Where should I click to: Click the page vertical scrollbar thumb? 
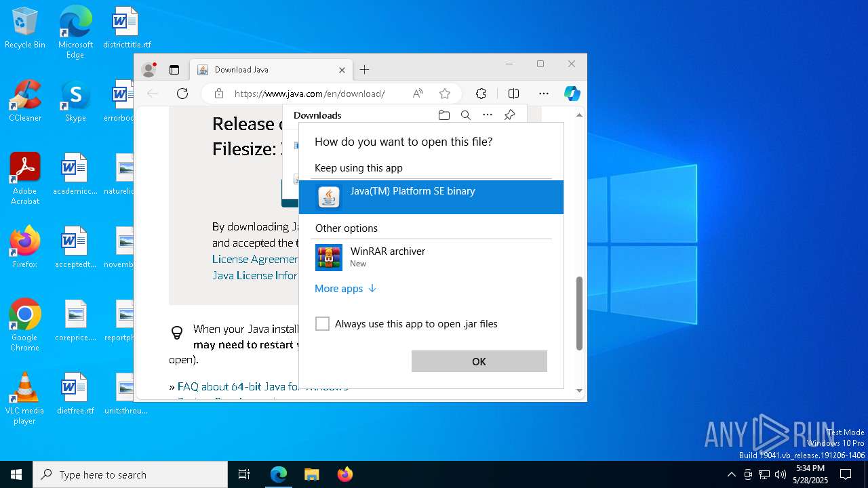coord(579,314)
